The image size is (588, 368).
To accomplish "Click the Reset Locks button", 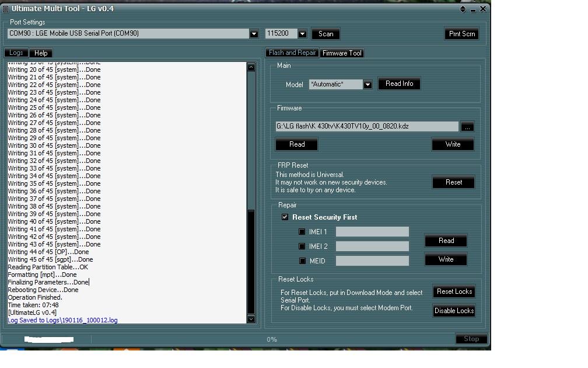I will (x=454, y=291).
